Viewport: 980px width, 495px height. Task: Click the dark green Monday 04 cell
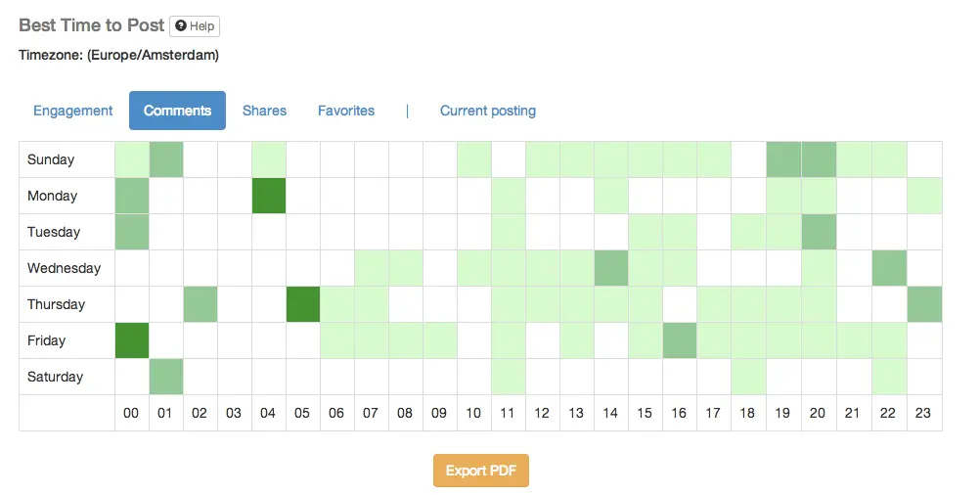point(269,196)
